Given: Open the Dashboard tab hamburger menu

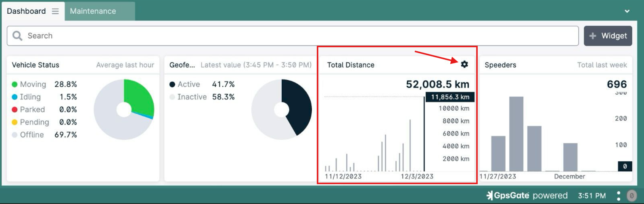Looking at the screenshot, I should tap(55, 11).
